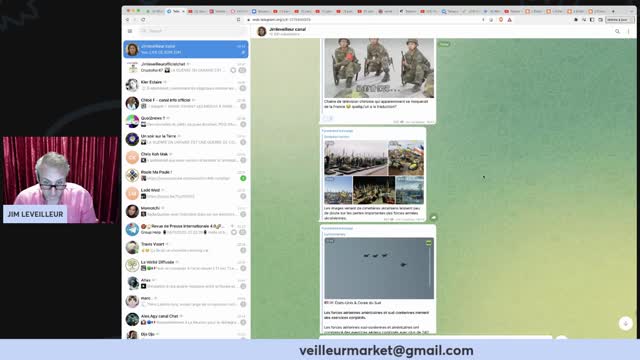Focus the Telegram search field
This screenshot has height=360, width=640.
pos(193,31)
